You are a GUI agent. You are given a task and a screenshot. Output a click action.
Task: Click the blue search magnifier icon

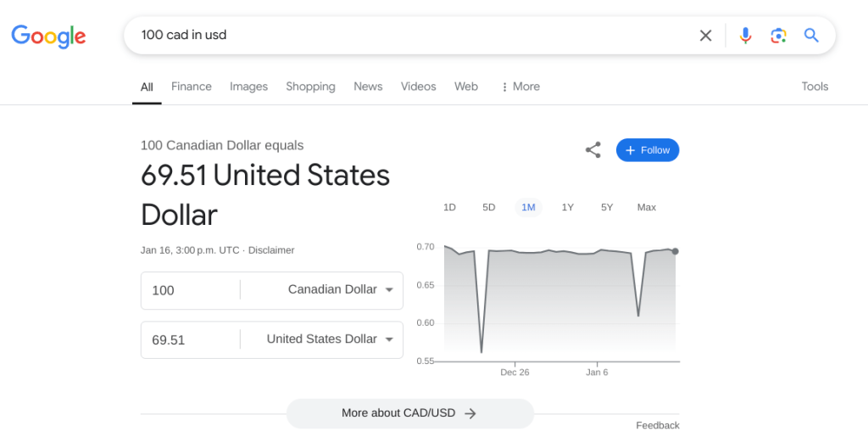811,36
